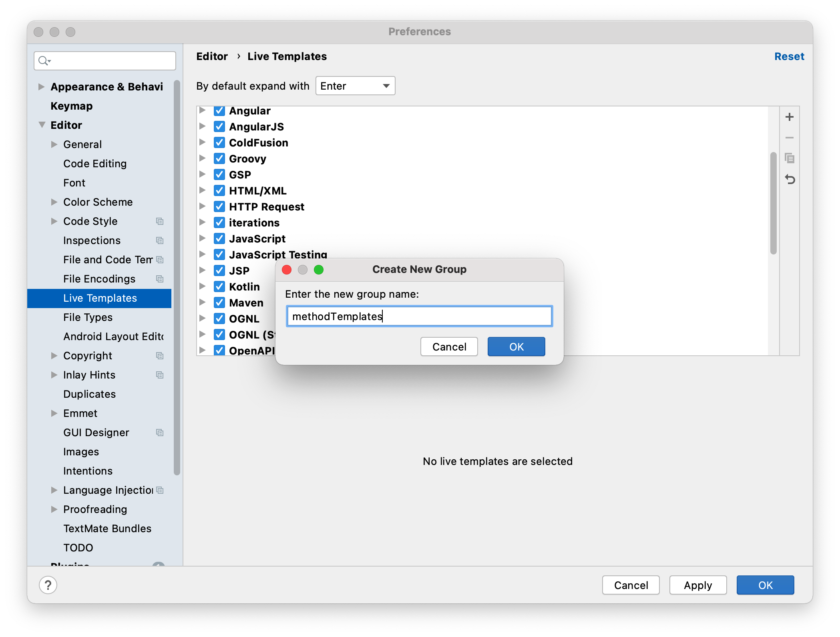This screenshot has width=840, height=637.
Task: Click the search magnifier icon in settings
Action: pyautogui.click(x=44, y=61)
